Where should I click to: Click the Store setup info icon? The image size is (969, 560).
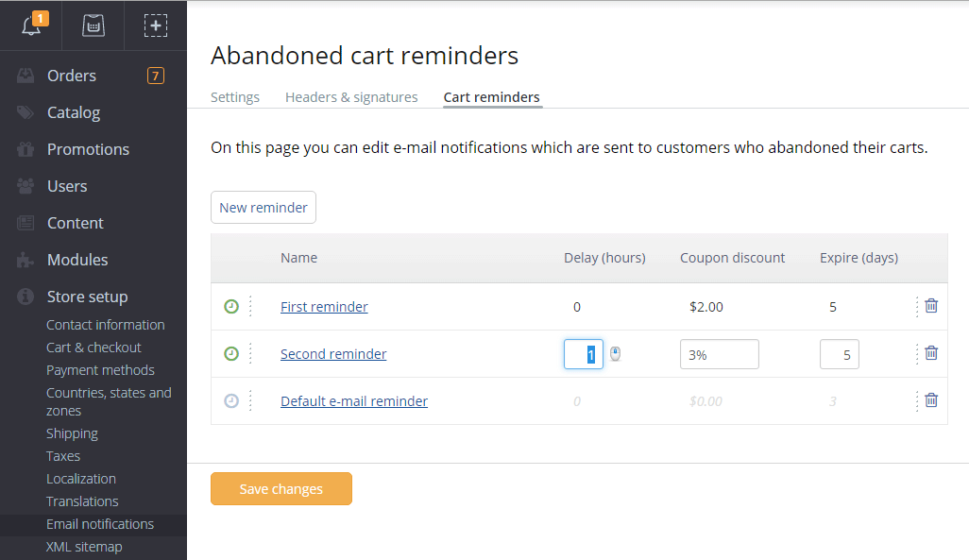(25, 297)
